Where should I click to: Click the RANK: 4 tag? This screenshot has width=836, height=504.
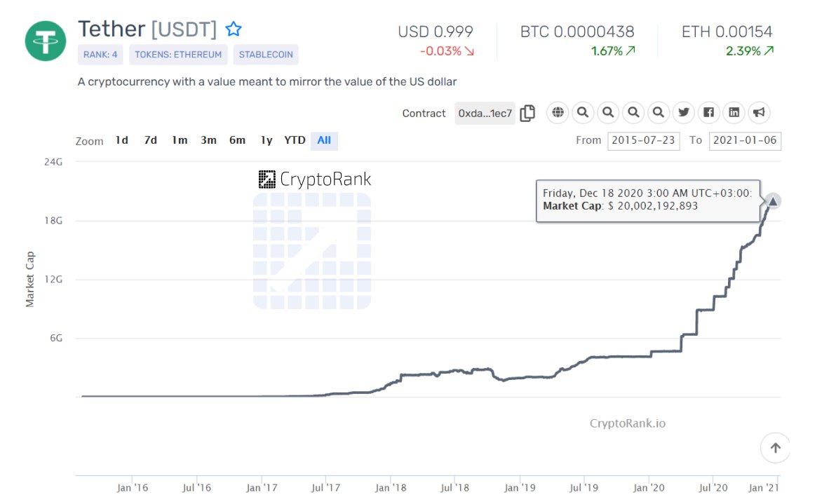100,55
